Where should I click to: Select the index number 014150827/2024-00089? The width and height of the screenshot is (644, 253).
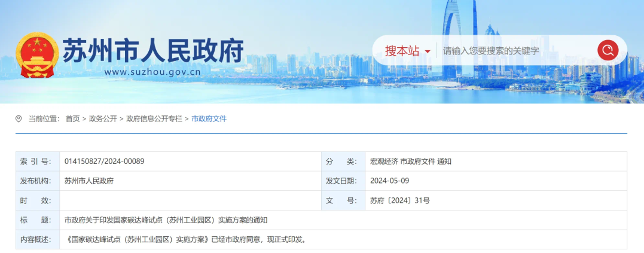[x=104, y=161]
